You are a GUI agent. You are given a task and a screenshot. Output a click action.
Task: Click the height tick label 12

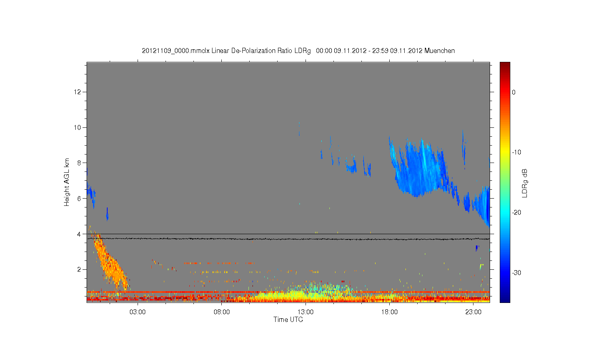(x=78, y=92)
